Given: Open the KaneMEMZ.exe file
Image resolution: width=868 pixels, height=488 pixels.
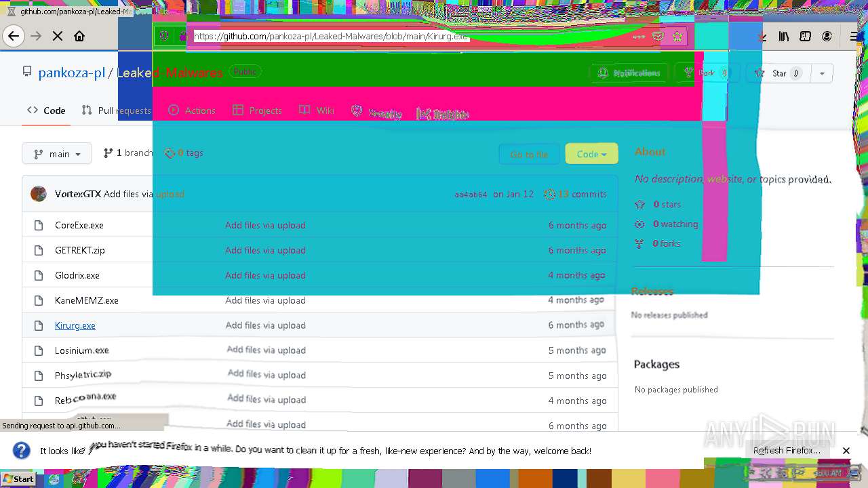Looking at the screenshot, I should pyautogui.click(x=87, y=300).
